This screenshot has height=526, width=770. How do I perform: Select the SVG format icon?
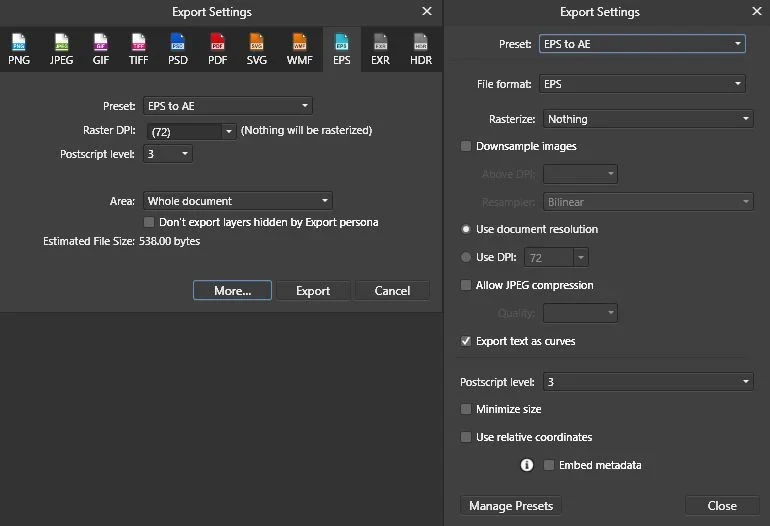click(257, 49)
